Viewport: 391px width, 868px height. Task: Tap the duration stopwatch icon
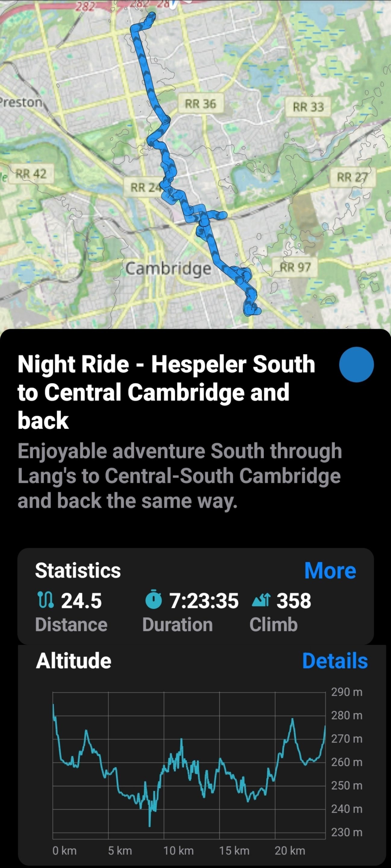[154, 601]
